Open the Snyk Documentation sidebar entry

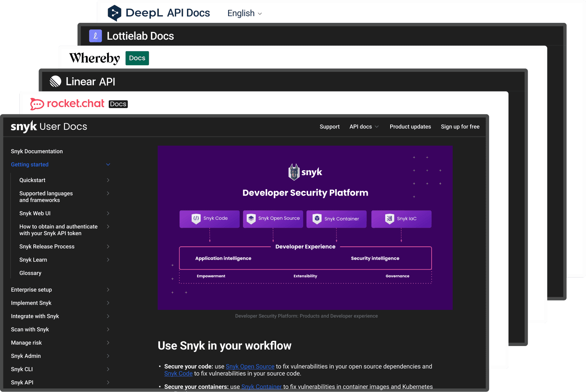37,151
